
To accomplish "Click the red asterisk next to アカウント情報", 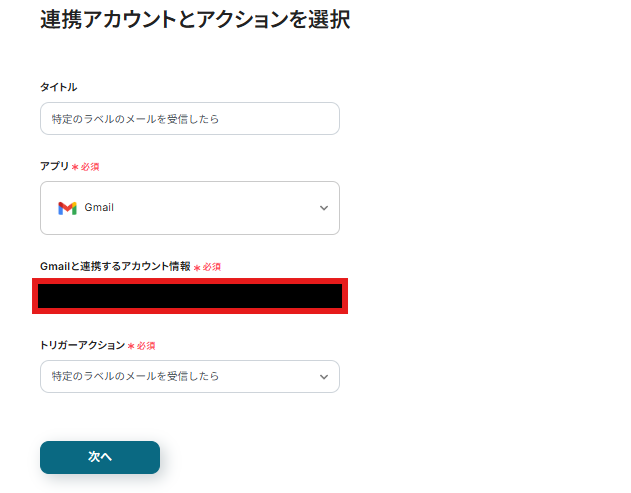I will pos(196,268).
